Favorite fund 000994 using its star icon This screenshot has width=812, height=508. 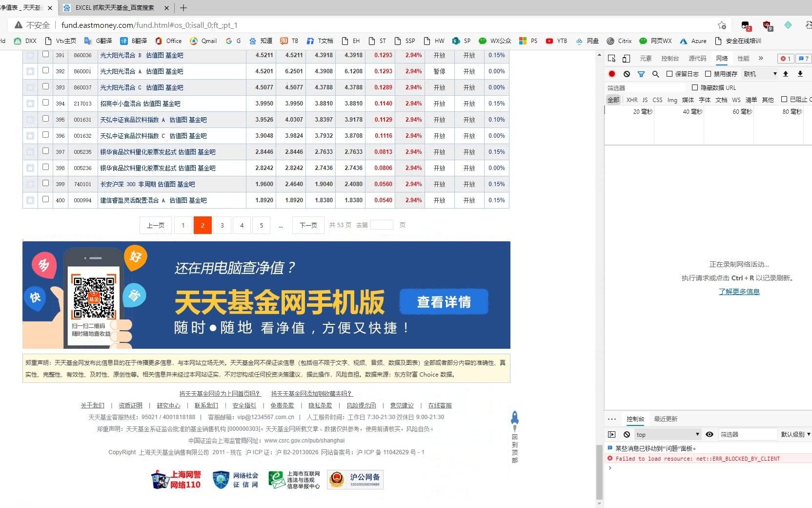pyautogui.click(x=30, y=200)
